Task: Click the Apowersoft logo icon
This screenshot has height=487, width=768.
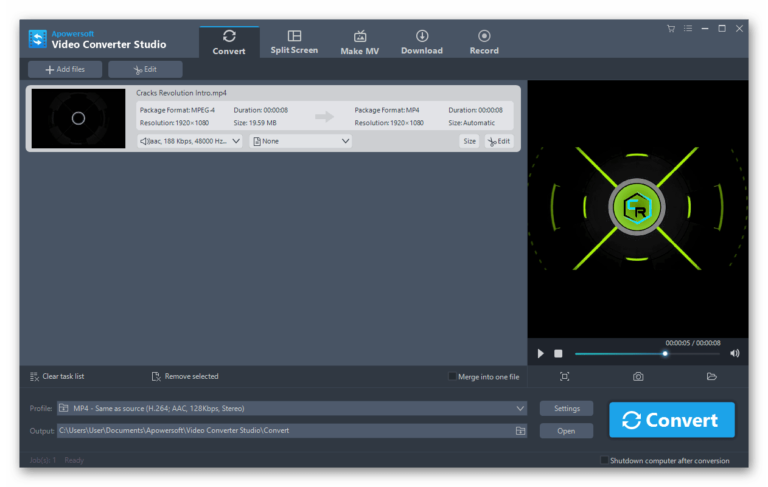Action: (x=38, y=39)
